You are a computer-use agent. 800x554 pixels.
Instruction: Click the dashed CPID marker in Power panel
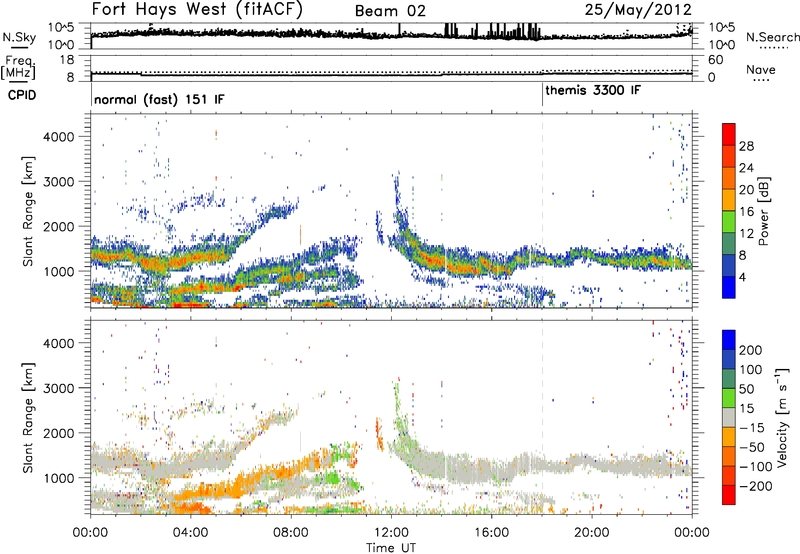click(x=542, y=210)
